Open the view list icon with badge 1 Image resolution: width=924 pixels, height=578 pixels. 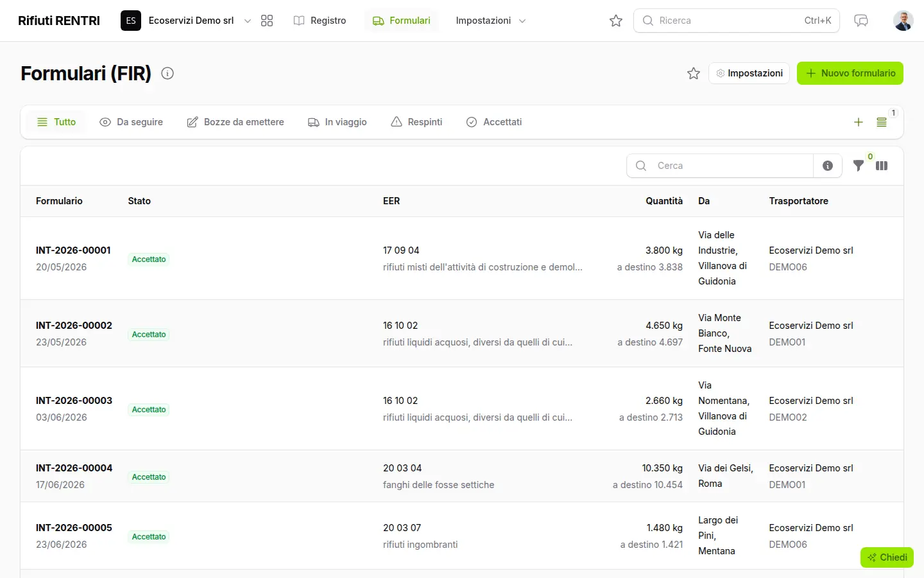coord(882,122)
